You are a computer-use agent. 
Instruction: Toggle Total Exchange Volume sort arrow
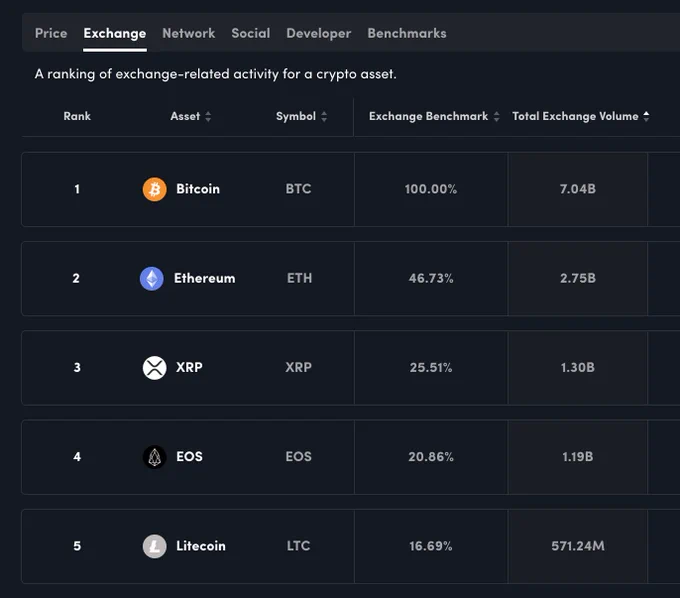tap(646, 116)
